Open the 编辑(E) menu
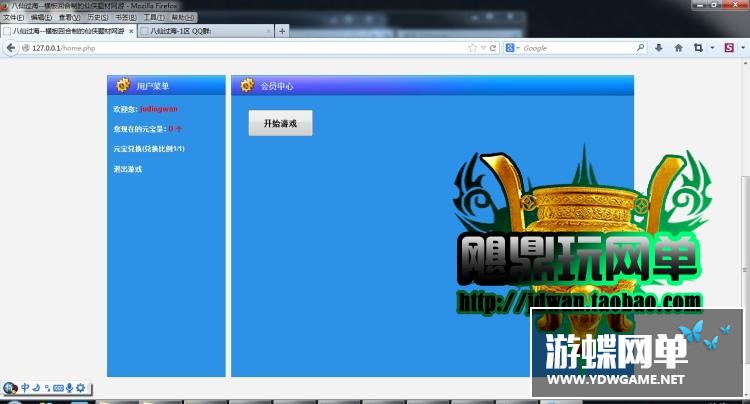Image resolution: width=750 pixels, height=404 pixels. [41, 17]
